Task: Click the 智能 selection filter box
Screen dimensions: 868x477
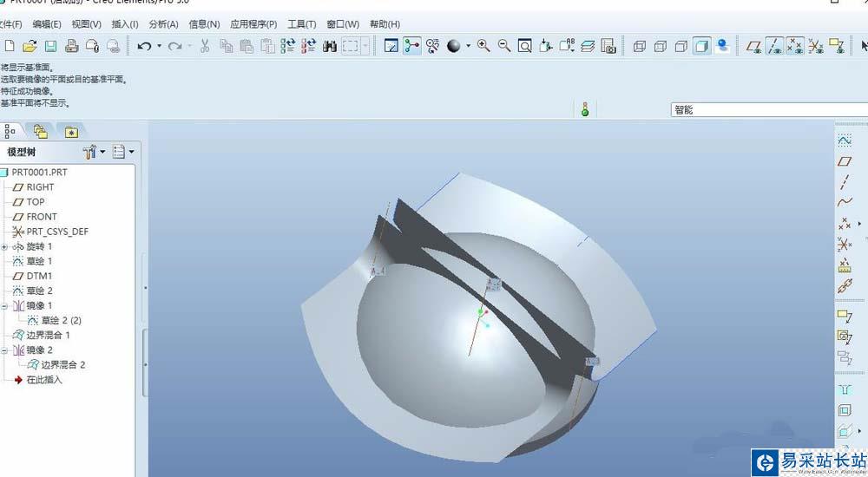Action: pos(769,109)
